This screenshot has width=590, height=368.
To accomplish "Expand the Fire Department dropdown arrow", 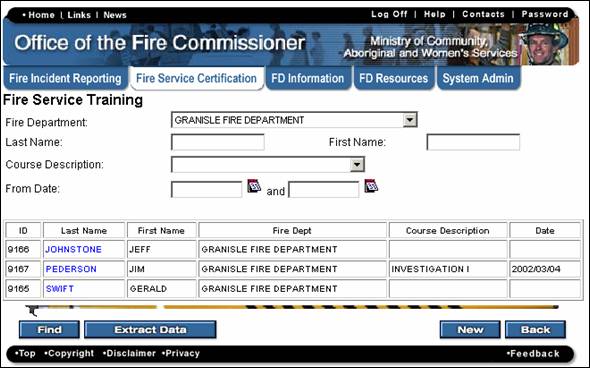I will (409, 120).
